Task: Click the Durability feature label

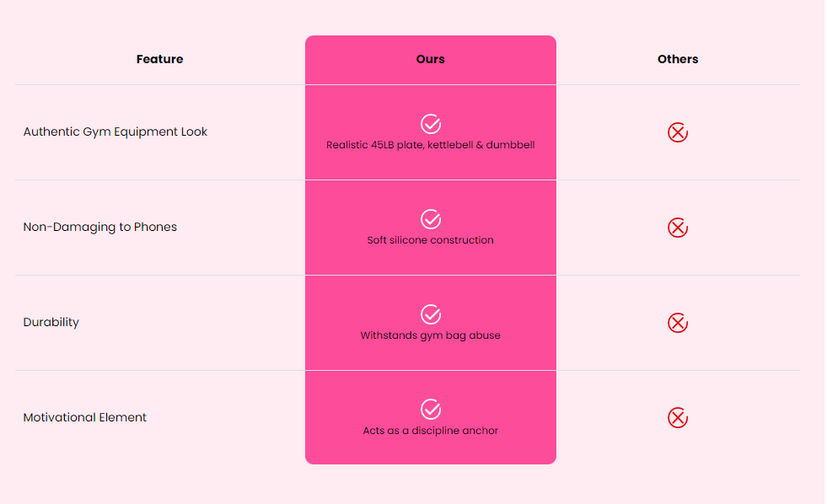Action: pos(51,322)
